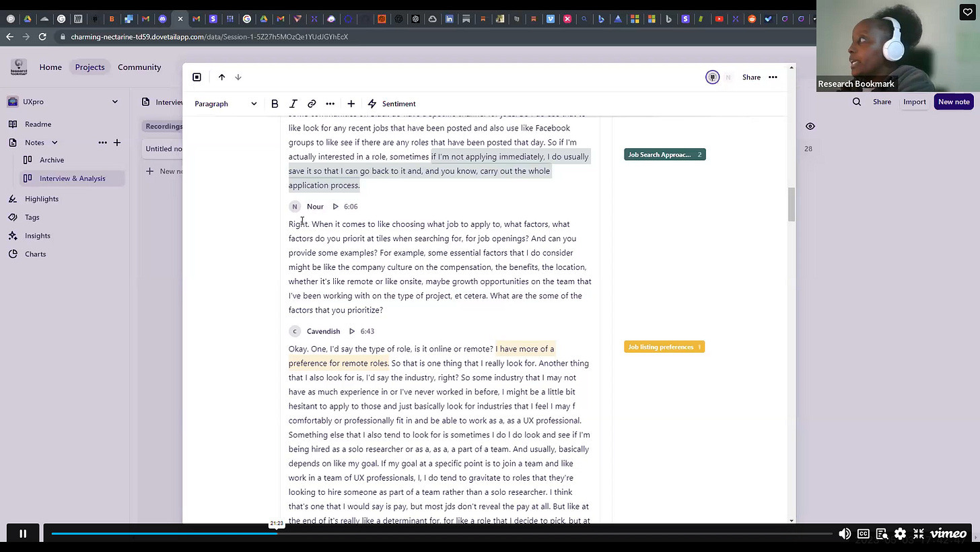Viewport: 980px width, 552px height.
Task: Open the Archive board
Action: [52, 160]
